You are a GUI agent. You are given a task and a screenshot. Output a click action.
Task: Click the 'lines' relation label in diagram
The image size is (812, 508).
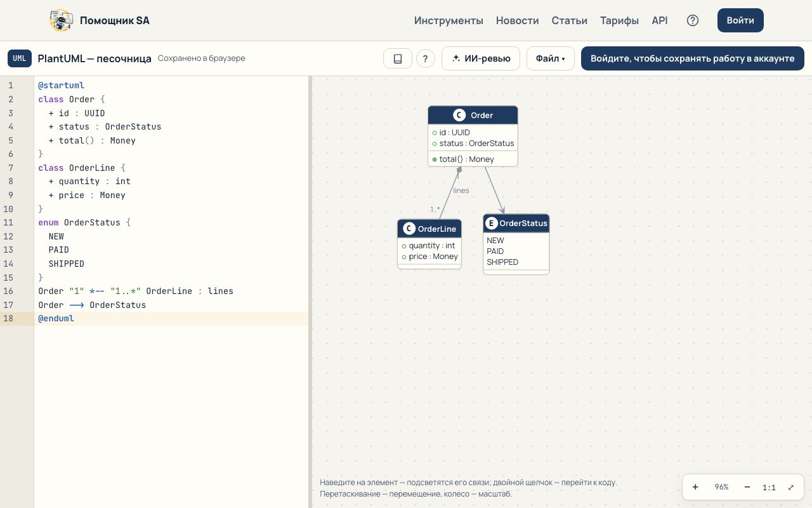pos(461,190)
